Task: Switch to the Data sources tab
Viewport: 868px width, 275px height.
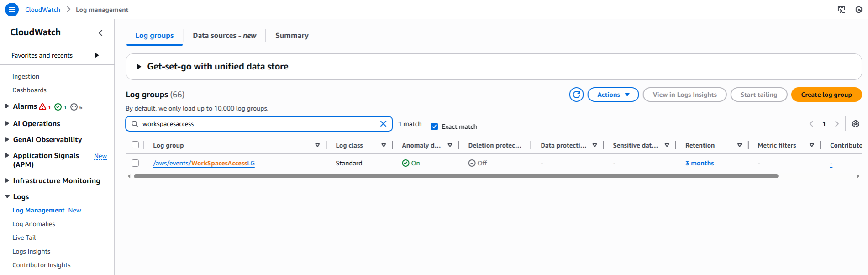Action: tap(224, 36)
